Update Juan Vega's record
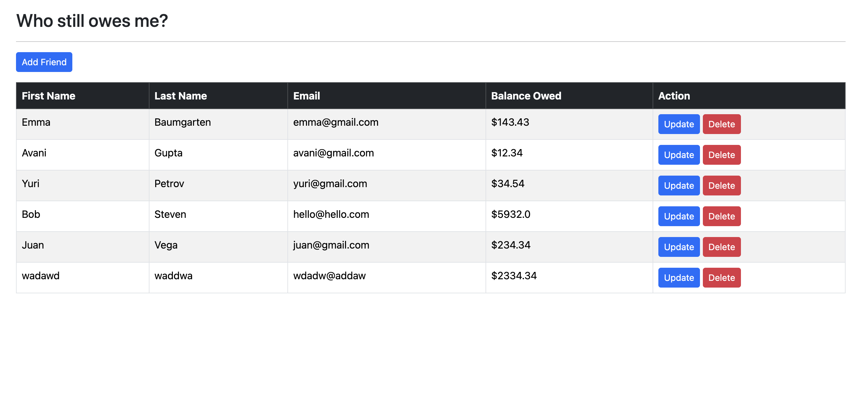This screenshot has height=412, width=868. 679,247
